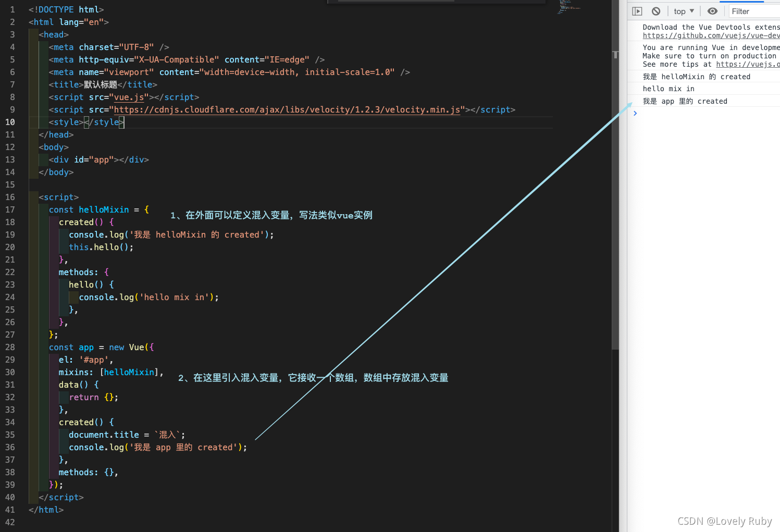This screenshot has height=532, width=780.
Task: Focus the console Filter input field
Action: click(754, 11)
